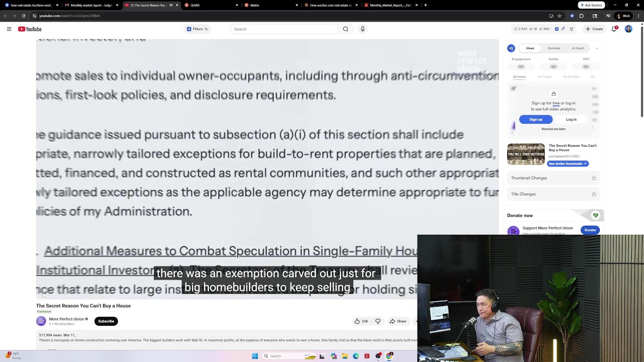Image resolution: width=644 pixels, height=362 pixels.
Task: Like the video with thumbs up
Action: (x=361, y=321)
